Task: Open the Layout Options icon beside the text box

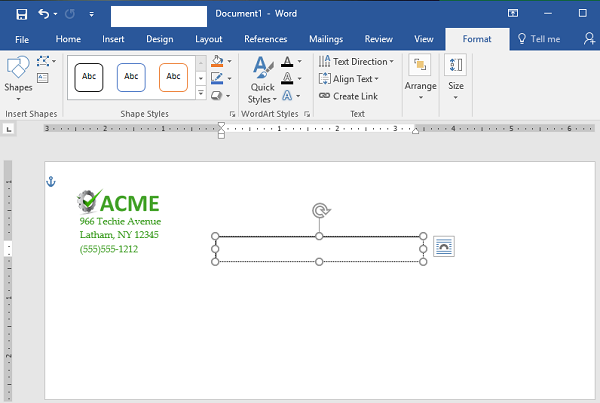Action: click(444, 246)
